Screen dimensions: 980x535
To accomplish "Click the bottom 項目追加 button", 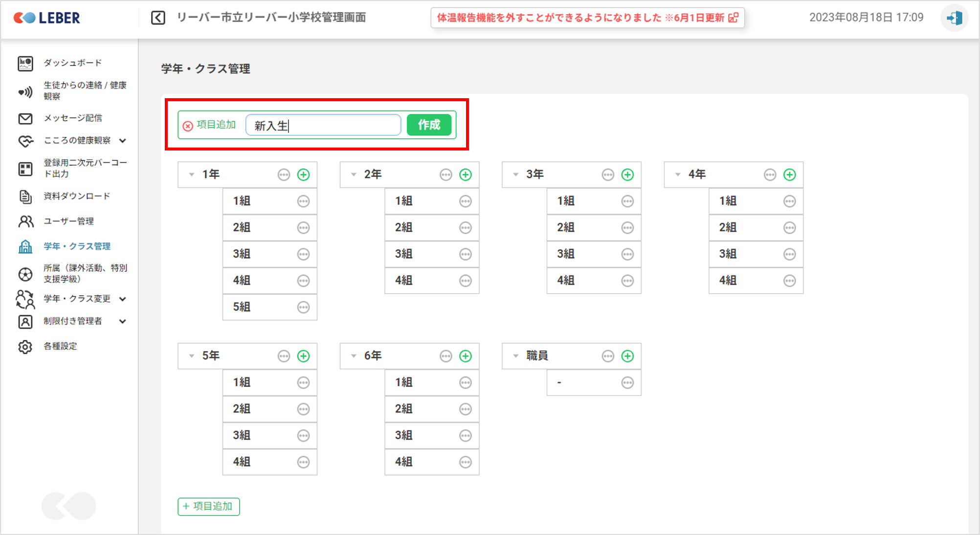I will (x=208, y=506).
